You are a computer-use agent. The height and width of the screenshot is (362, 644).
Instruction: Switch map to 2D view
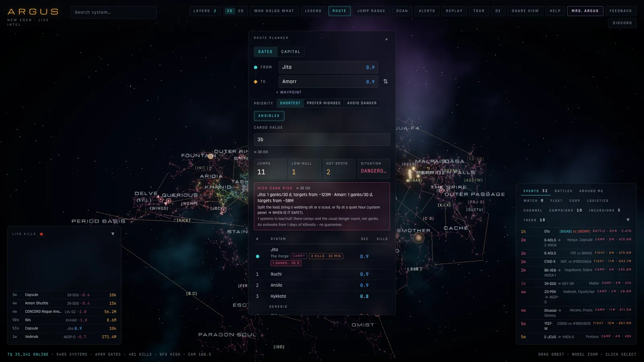pos(241,11)
